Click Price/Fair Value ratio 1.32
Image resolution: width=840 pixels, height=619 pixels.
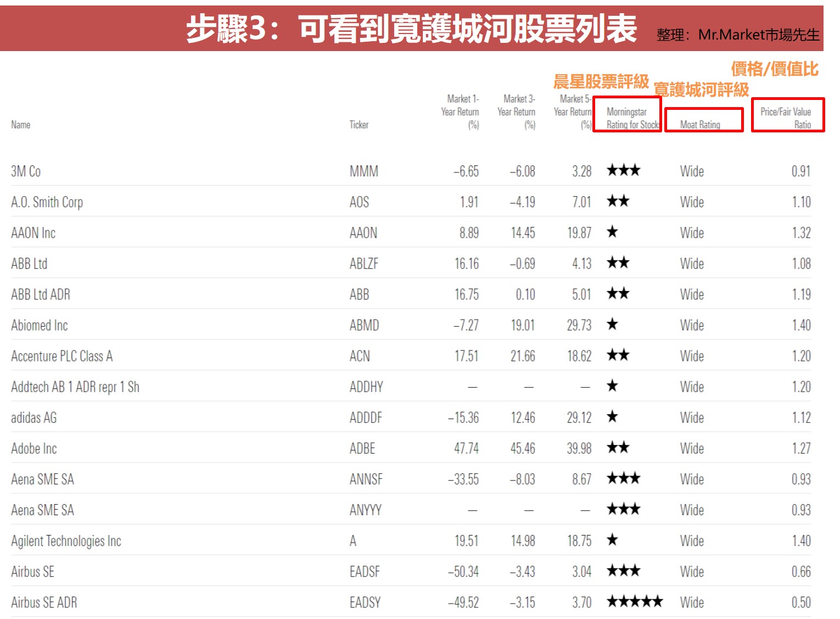tap(801, 233)
